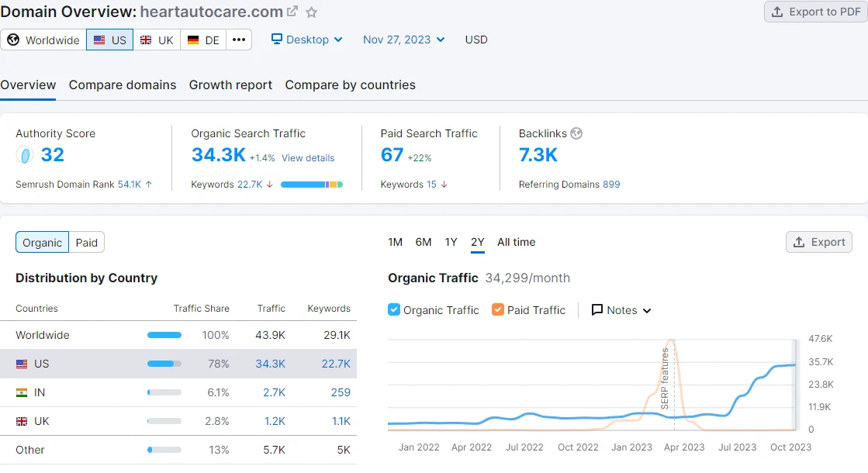Click US traffic share bar
Viewport: 868px width, 473px height.
164,364
